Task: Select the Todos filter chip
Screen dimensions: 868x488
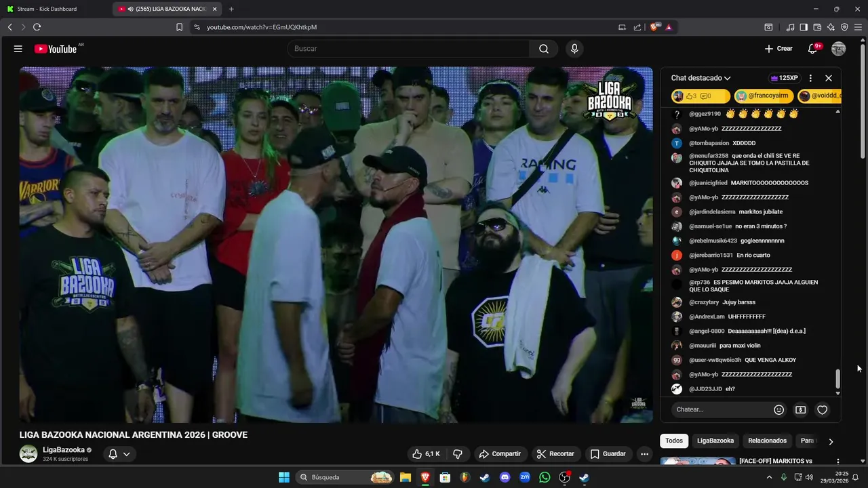Action: coord(674,441)
